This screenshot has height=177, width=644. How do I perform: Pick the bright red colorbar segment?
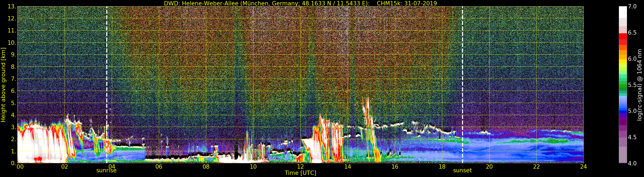623,36
